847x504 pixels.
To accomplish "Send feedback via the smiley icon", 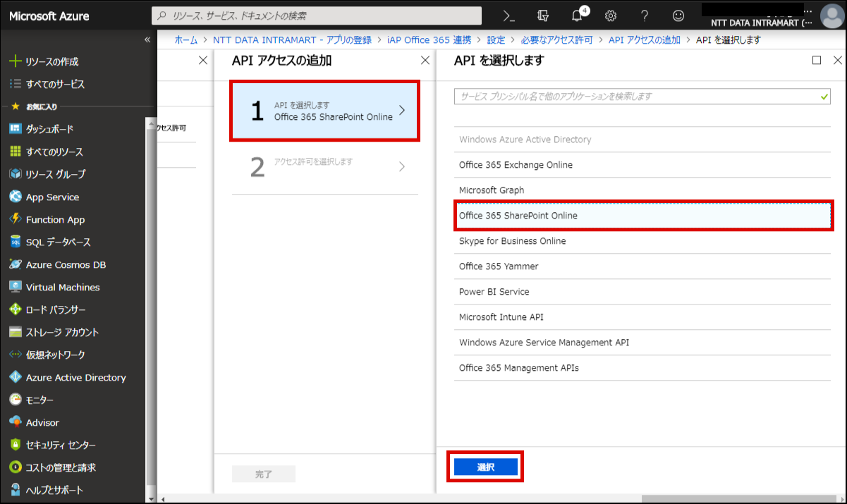I will pyautogui.click(x=678, y=16).
